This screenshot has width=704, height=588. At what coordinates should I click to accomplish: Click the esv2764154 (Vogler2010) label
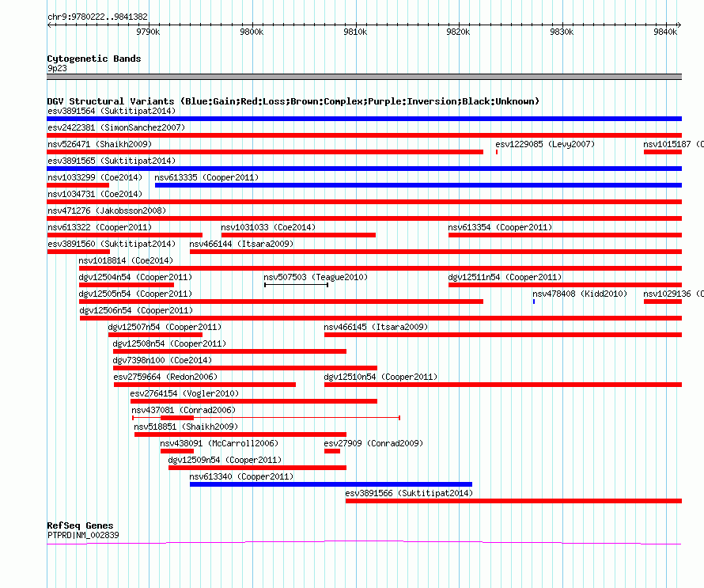[x=184, y=393]
